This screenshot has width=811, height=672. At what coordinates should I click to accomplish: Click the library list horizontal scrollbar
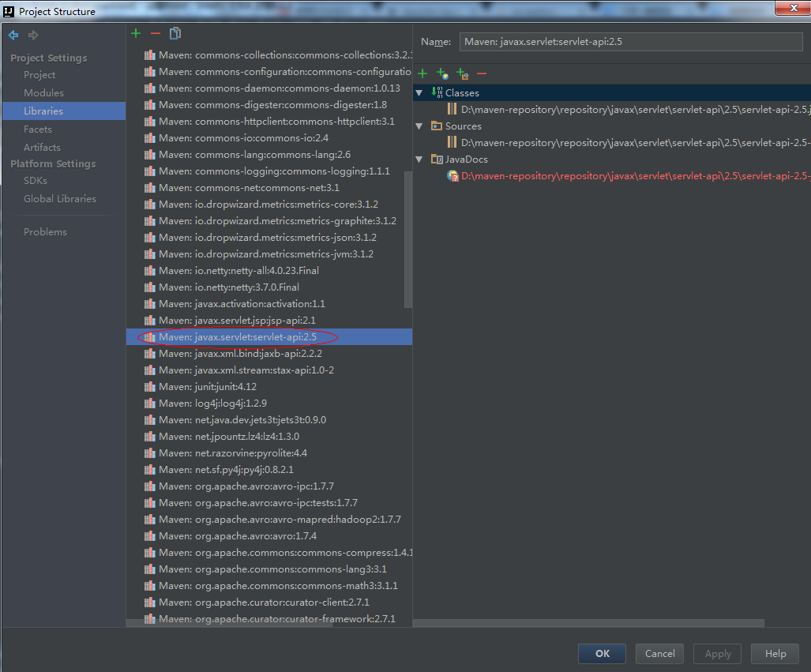(230, 623)
